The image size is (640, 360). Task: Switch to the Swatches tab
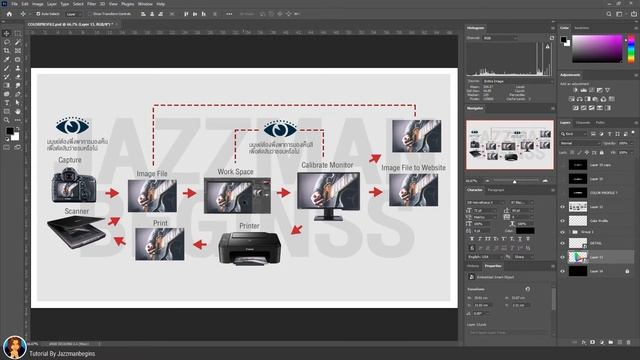click(x=581, y=28)
